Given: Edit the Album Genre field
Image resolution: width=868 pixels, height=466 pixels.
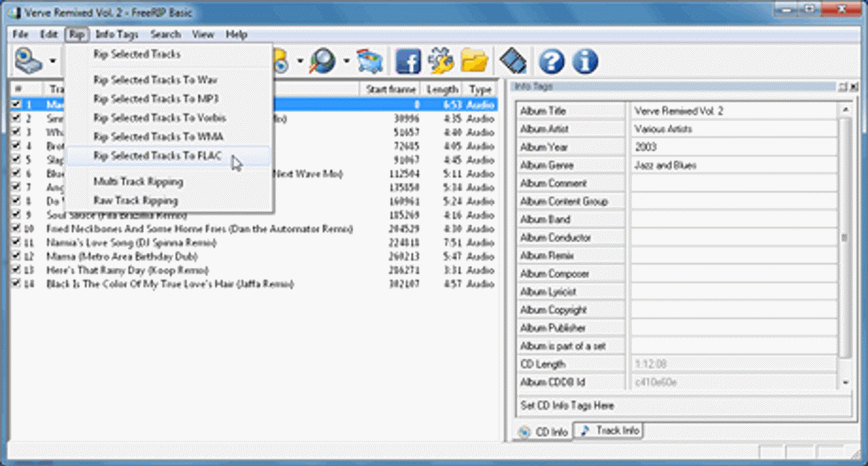Looking at the screenshot, I should click(734, 165).
